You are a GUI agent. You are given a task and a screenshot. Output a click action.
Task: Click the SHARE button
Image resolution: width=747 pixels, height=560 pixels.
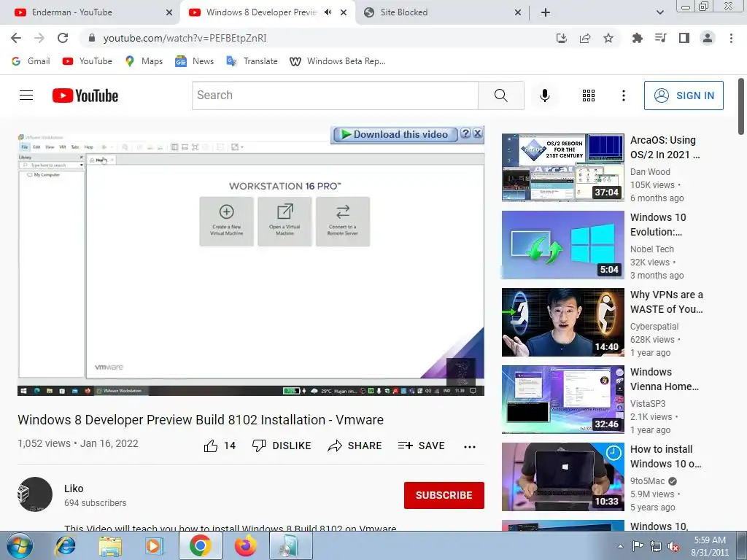pyautogui.click(x=355, y=446)
